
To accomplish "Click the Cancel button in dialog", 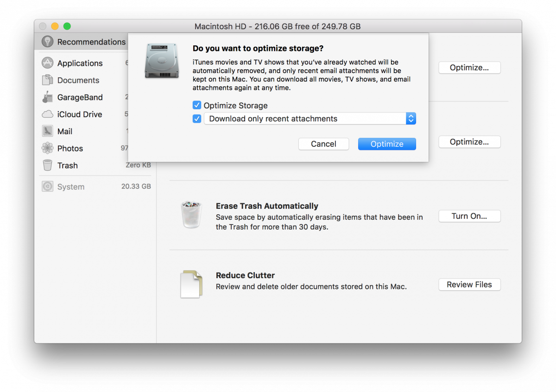I will [x=323, y=144].
